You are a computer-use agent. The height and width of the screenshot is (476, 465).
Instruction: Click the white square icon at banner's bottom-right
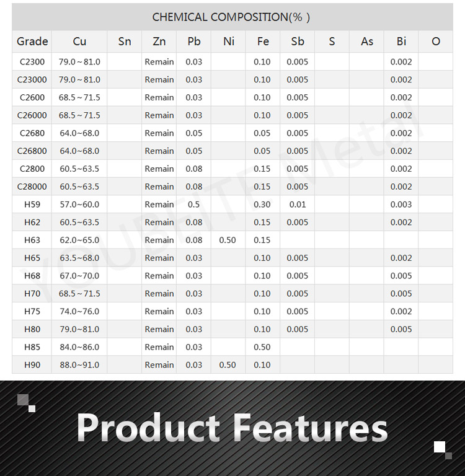coord(439,446)
